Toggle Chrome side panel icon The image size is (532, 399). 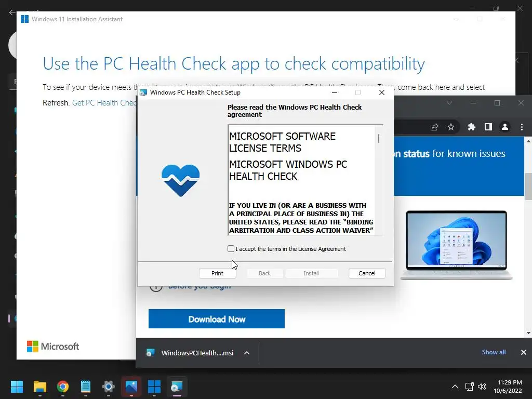(488, 127)
